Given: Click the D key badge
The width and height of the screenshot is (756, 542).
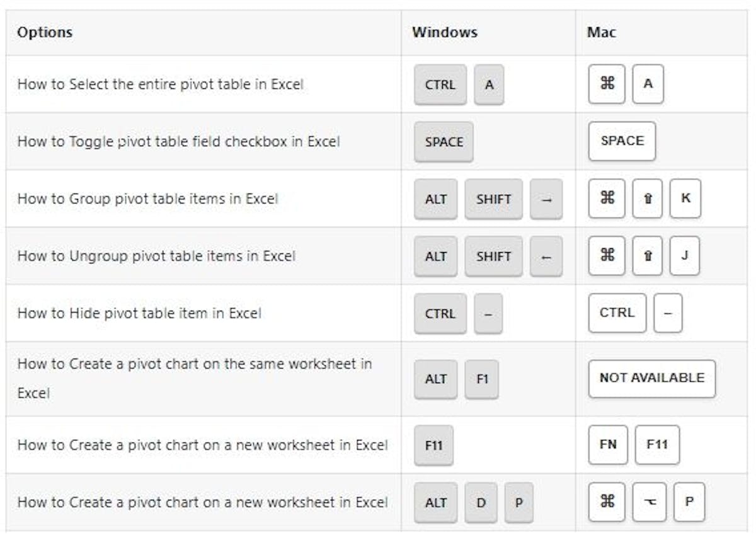Looking at the screenshot, I should [x=481, y=503].
